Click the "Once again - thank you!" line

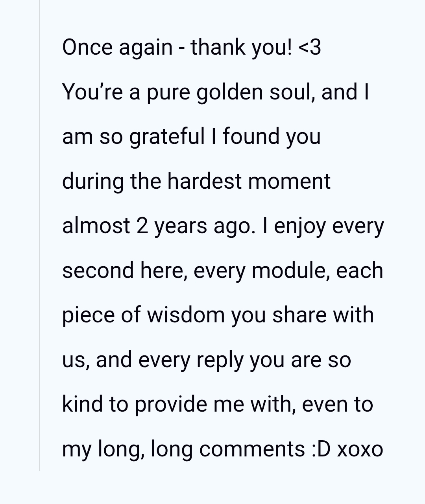pyautogui.click(x=177, y=48)
